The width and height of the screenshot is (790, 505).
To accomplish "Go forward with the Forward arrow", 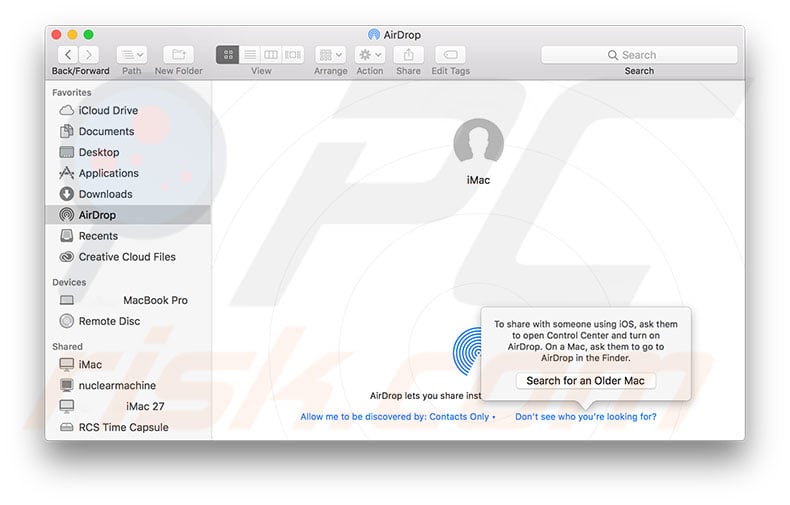I will coord(89,54).
